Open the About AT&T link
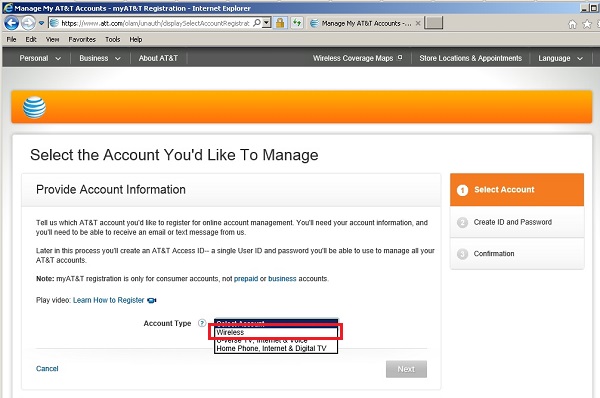This screenshot has height=398, width=600. click(158, 58)
